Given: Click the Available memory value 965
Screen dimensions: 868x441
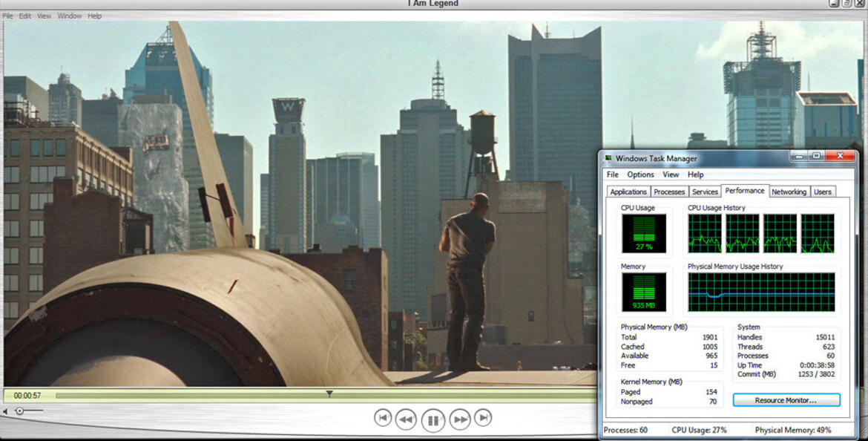Looking at the screenshot, I should point(711,356).
